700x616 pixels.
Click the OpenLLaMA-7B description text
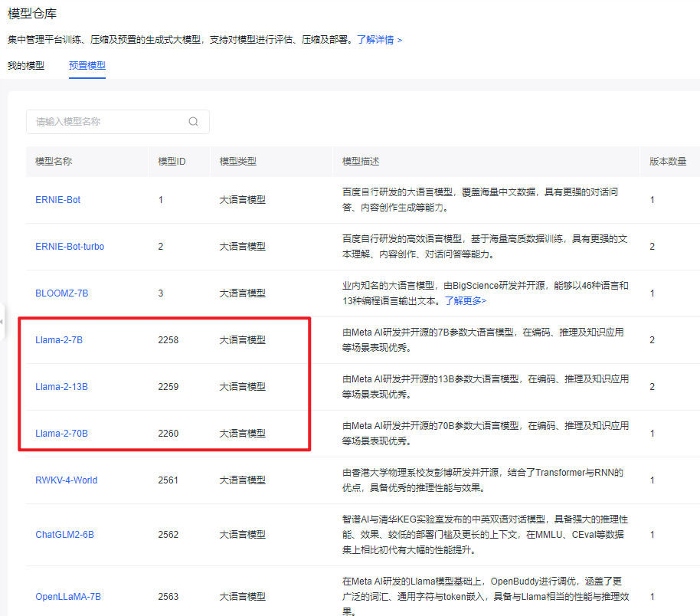click(x=486, y=597)
